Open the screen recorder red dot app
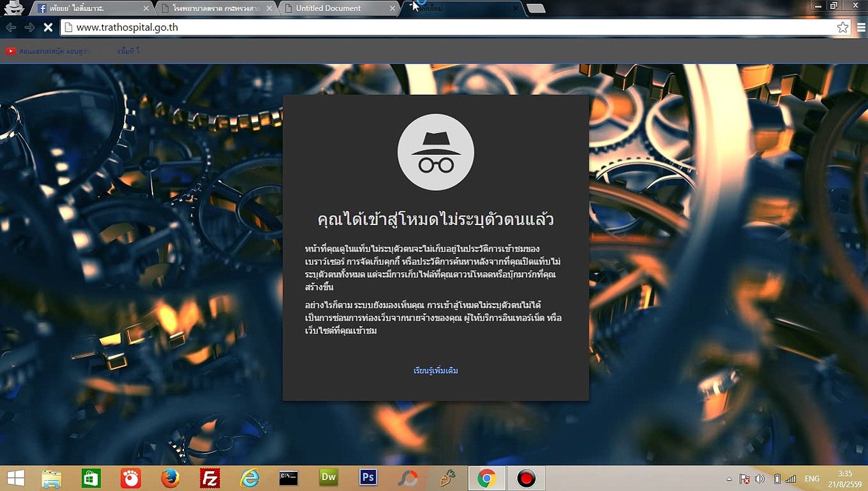 (526, 479)
